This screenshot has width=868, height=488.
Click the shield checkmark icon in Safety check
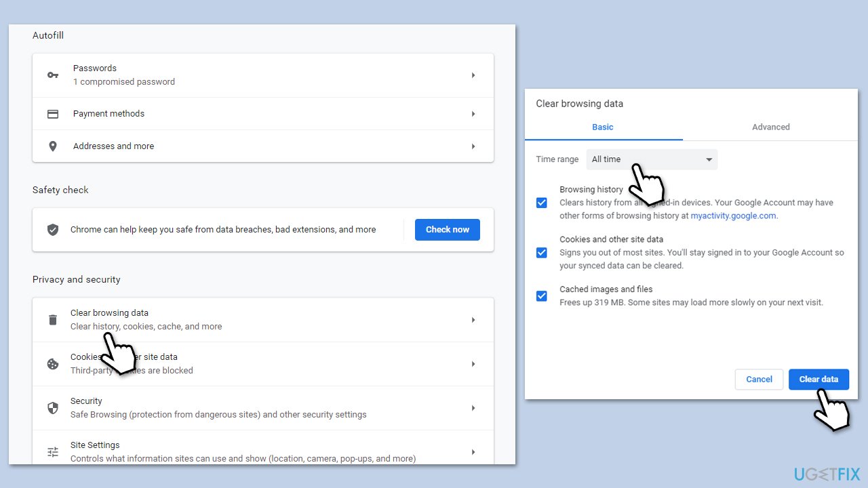click(53, 230)
